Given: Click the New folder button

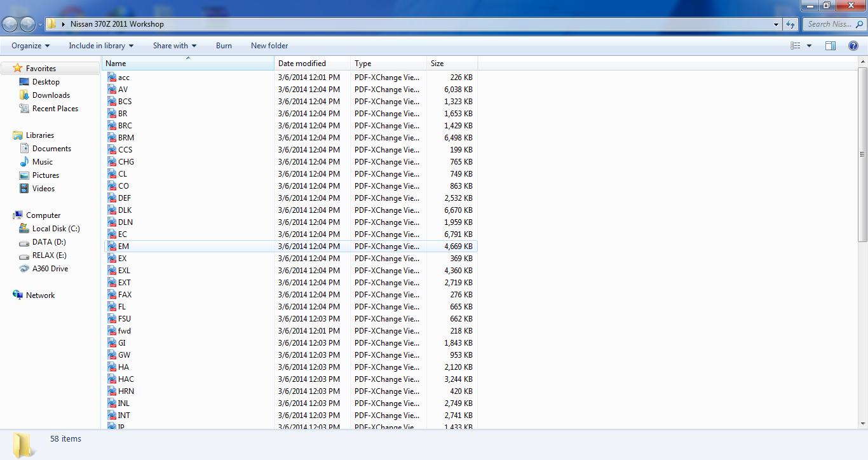Looking at the screenshot, I should [269, 46].
